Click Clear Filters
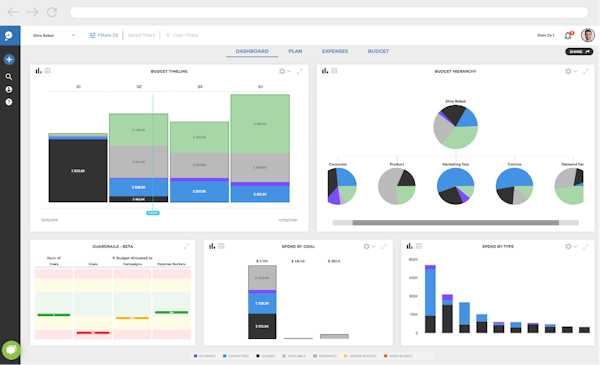600x365 pixels. click(x=182, y=35)
